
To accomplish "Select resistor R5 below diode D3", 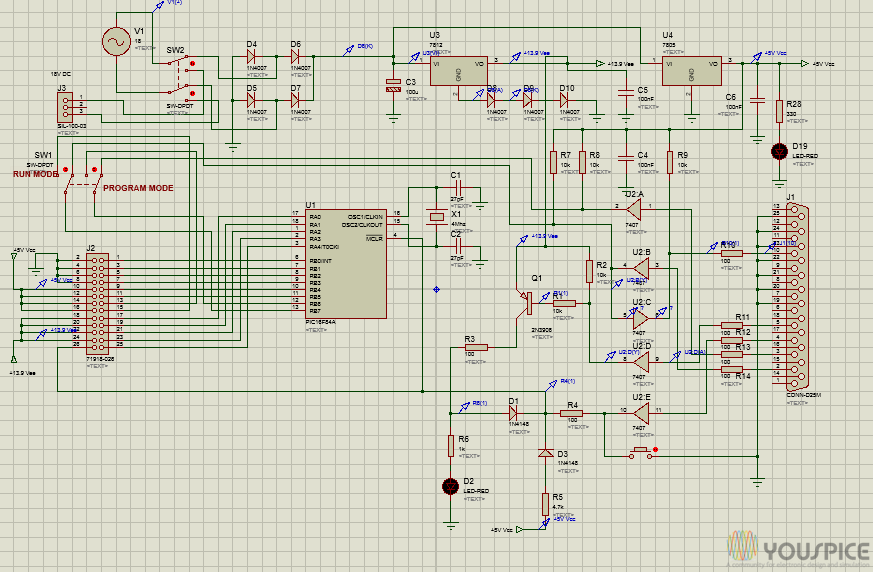I will [x=546, y=505].
